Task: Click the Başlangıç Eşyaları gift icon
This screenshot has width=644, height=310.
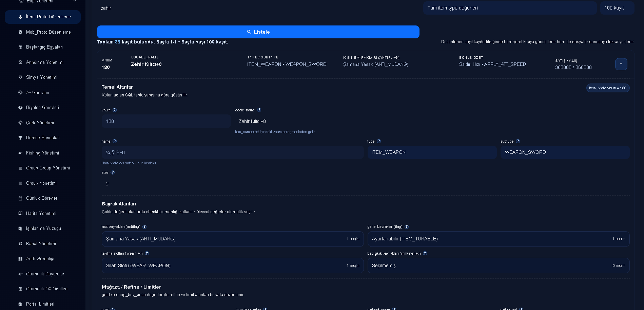Action: tap(20, 47)
